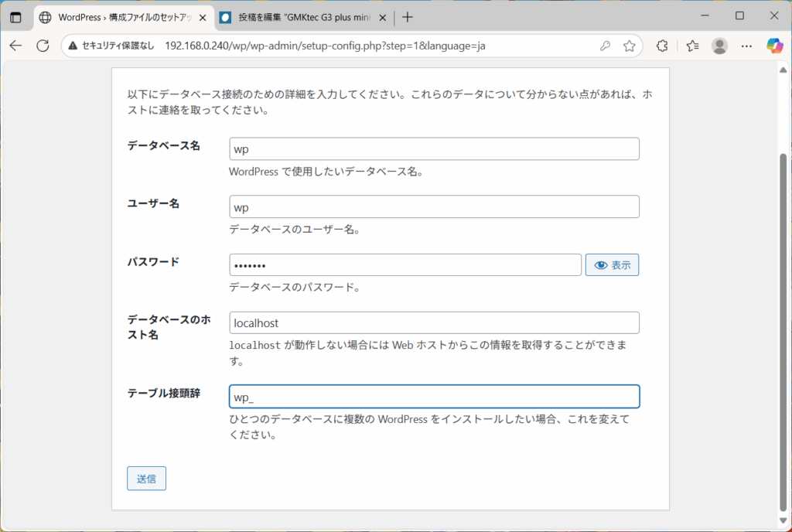Open the browser settings ellipsis menu
Image resolution: width=792 pixels, height=532 pixels.
click(x=746, y=46)
